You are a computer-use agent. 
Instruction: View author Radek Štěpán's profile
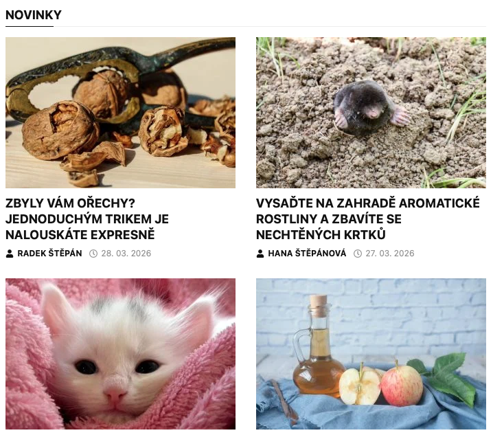click(x=49, y=254)
